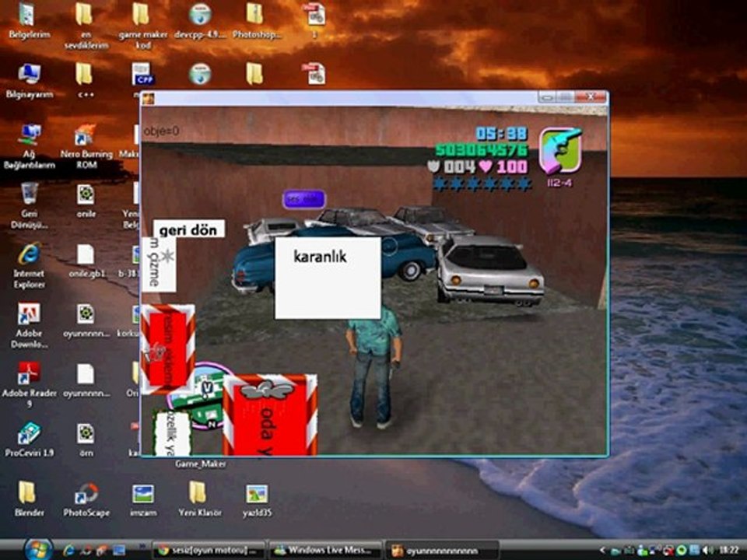747x560 pixels.
Task: Select the CPP source file icon
Action: tap(142, 75)
